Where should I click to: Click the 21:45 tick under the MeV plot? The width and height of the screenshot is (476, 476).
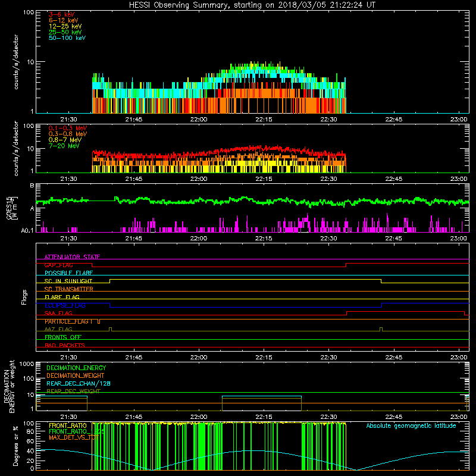click(134, 179)
